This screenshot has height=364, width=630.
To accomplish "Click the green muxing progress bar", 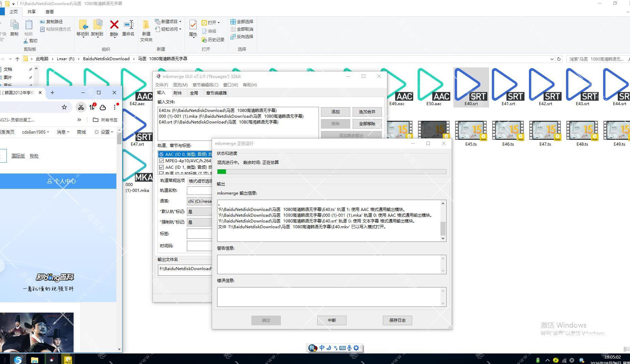I will click(x=332, y=172).
